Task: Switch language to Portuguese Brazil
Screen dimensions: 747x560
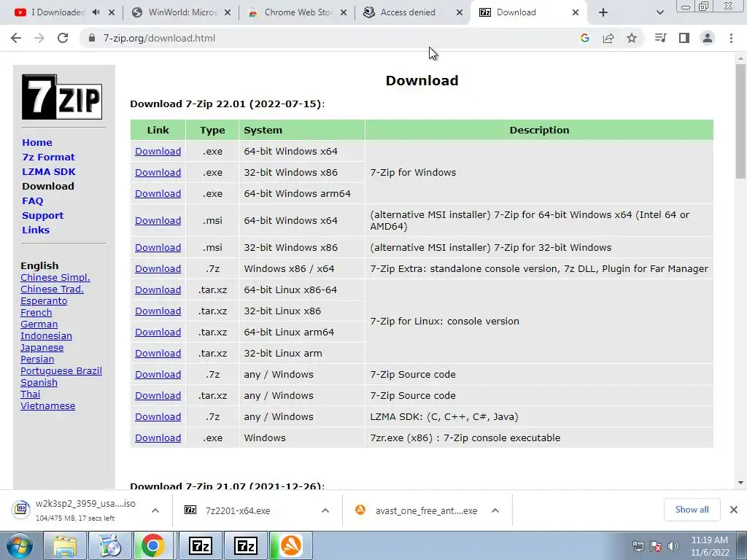Action: [x=61, y=371]
